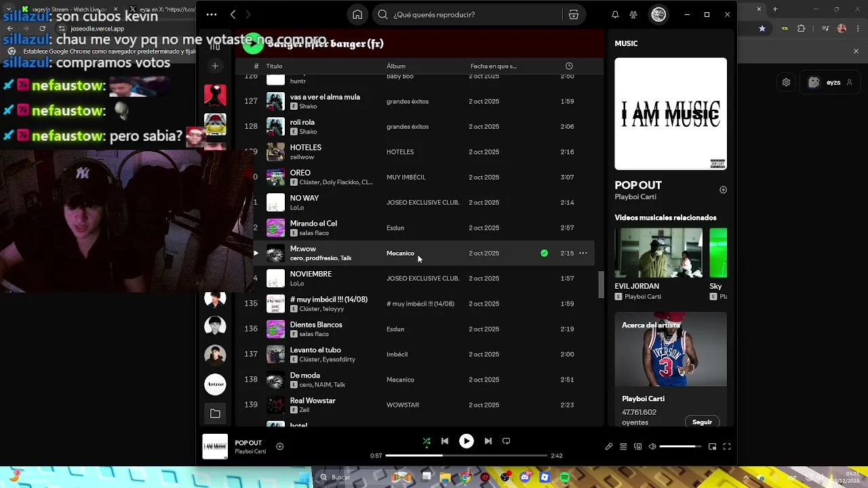The height and width of the screenshot is (488, 868).
Task: Select the song Real Wowstar
Action: [313, 401]
